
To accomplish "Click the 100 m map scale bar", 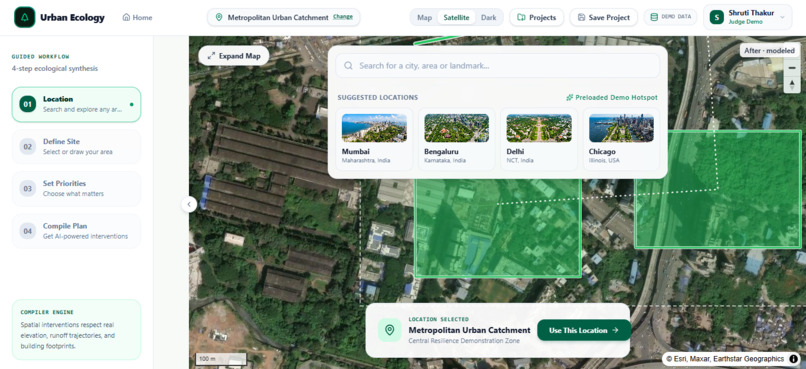I will click(221, 359).
